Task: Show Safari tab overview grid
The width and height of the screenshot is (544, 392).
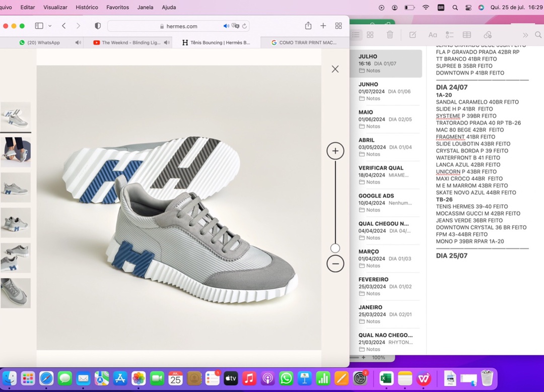Action: [x=338, y=26]
